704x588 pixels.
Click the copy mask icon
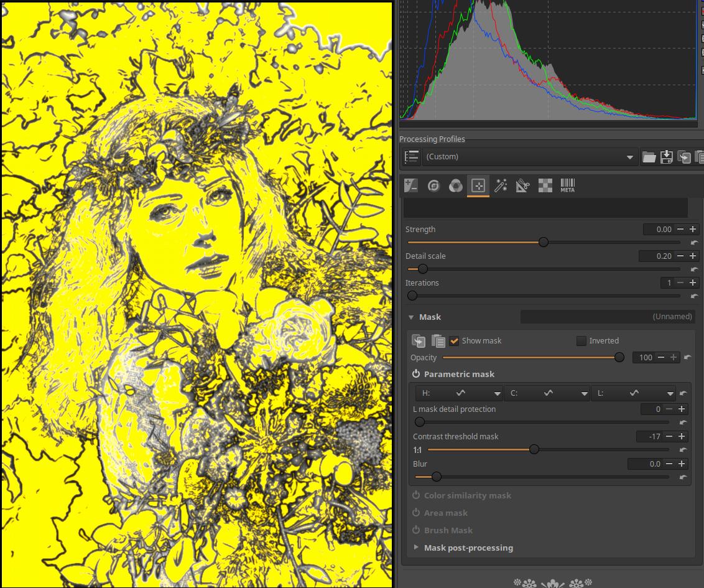[x=419, y=341]
